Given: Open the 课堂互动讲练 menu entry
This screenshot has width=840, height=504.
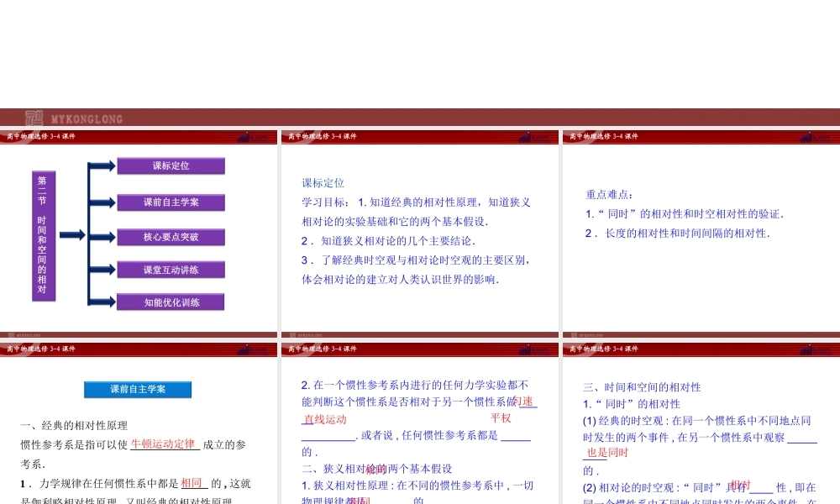Looking at the screenshot, I should pyautogui.click(x=172, y=269).
